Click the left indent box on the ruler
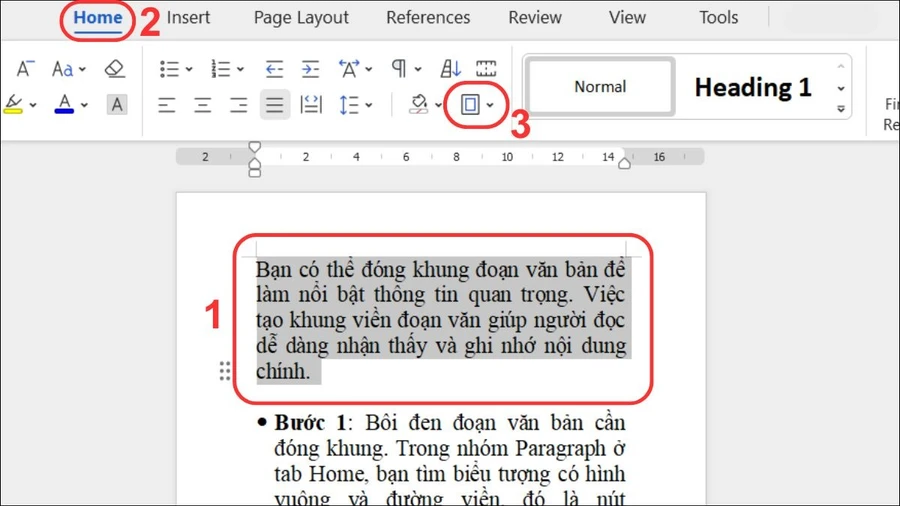Screen dimensions: 900x506 click(255, 173)
